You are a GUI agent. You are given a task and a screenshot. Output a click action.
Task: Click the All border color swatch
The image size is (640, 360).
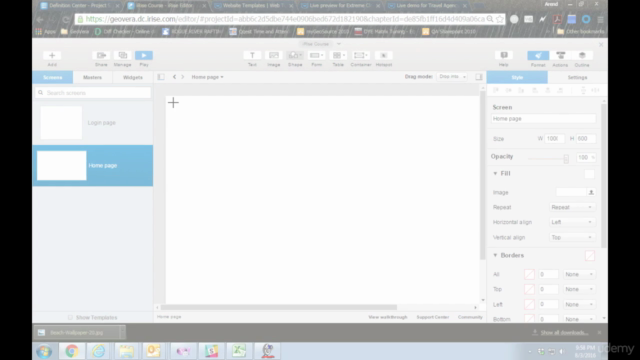(x=529, y=274)
